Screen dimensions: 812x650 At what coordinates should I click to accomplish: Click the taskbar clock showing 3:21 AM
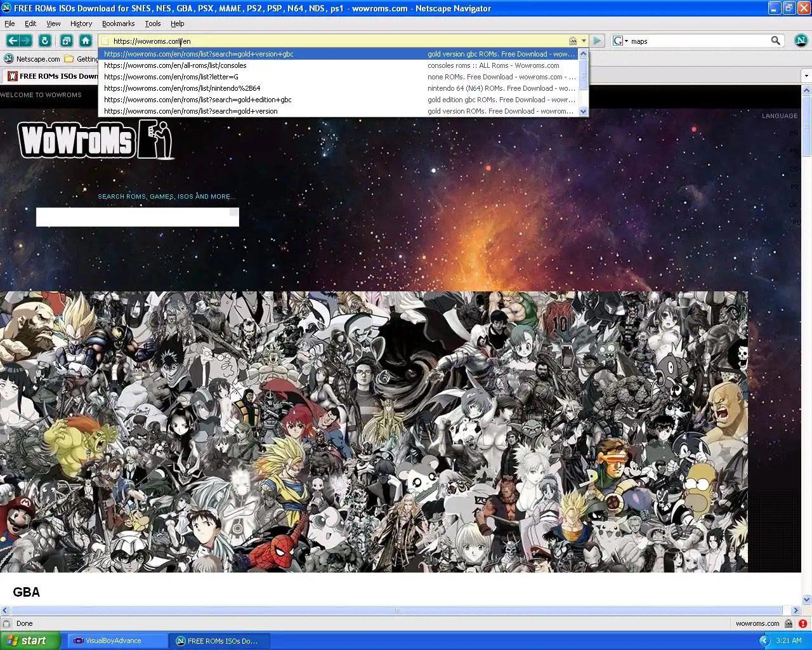click(789, 640)
